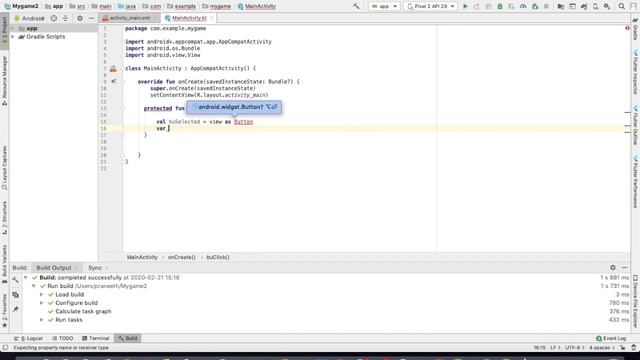The height and width of the screenshot is (360, 640).
Task: Click the Debug app bug icon
Action: click(500, 6)
